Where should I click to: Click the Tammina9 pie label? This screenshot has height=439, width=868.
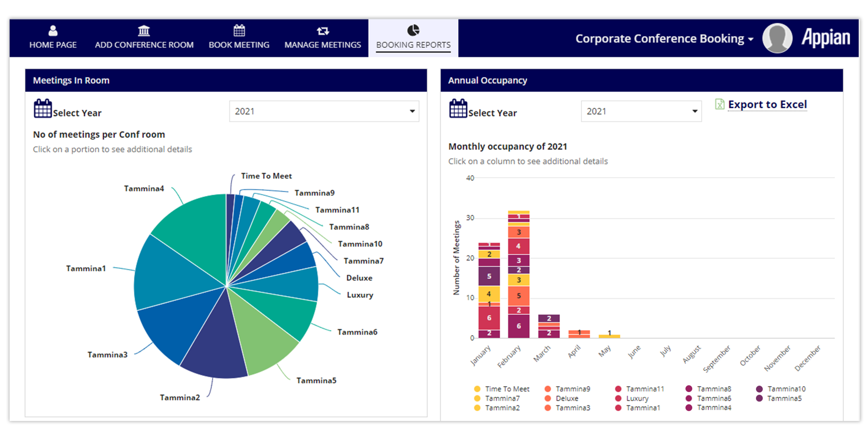point(314,193)
